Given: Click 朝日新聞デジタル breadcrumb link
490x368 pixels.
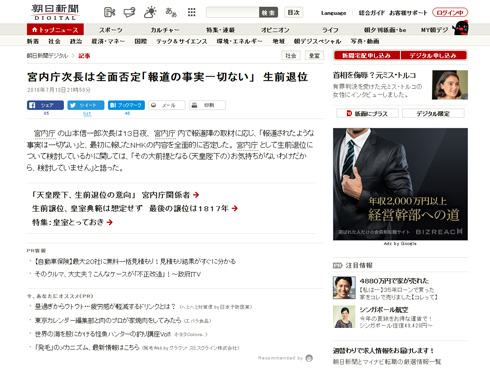Looking at the screenshot, I should (x=47, y=56).
